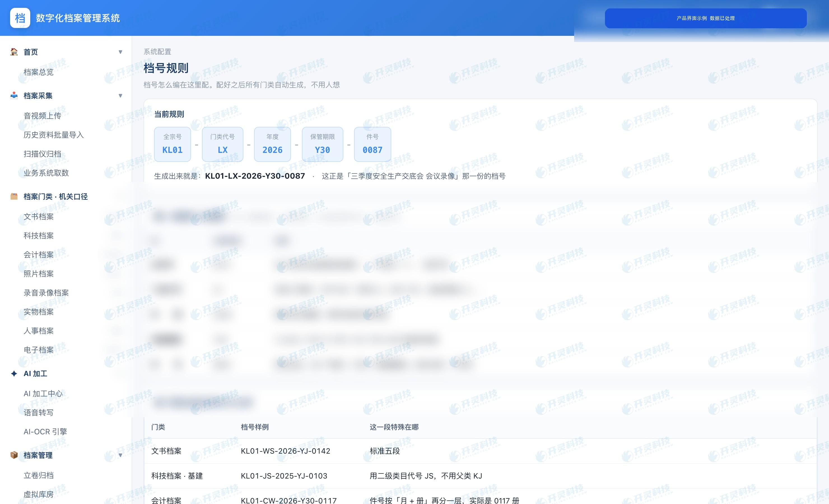Open AI-OCR 引擎 menu item
The height and width of the screenshot is (504, 829).
tap(45, 432)
